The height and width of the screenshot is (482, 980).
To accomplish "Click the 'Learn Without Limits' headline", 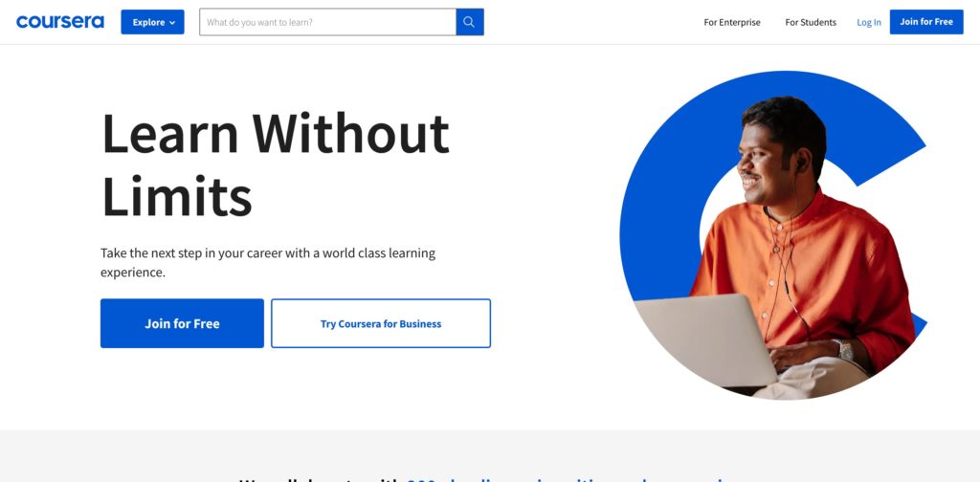I will pos(275,164).
